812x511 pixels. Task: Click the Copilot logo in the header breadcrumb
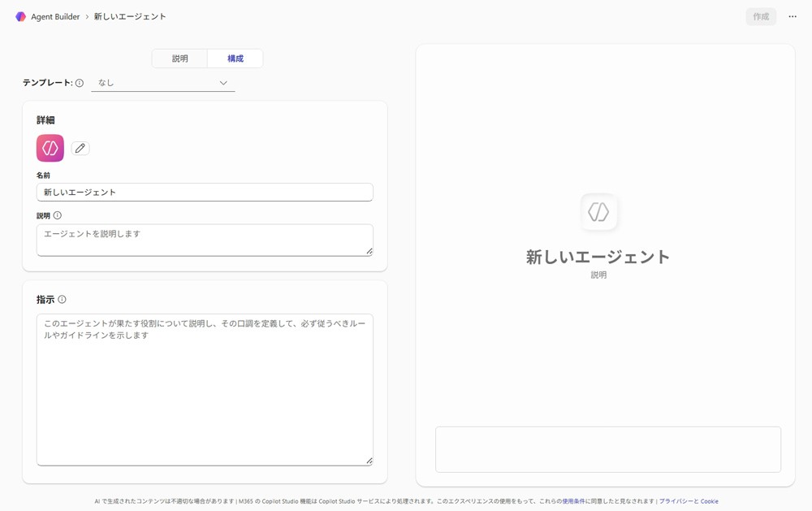19,16
